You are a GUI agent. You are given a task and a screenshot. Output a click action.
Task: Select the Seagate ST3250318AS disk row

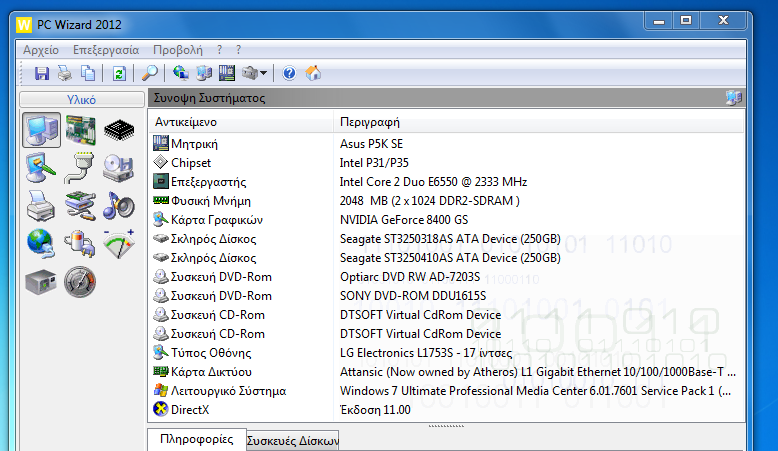point(447,239)
